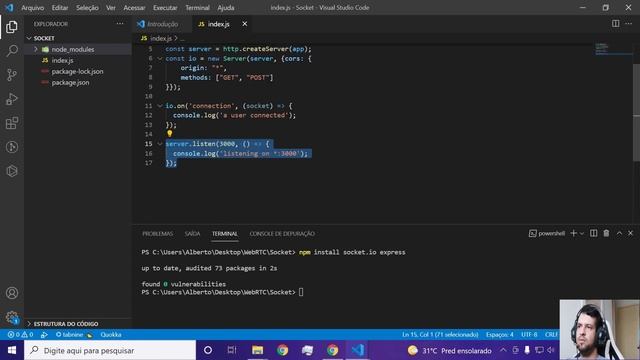Show code action lightbulb on line 14
The height and width of the screenshot is (360, 640).
[169, 133]
